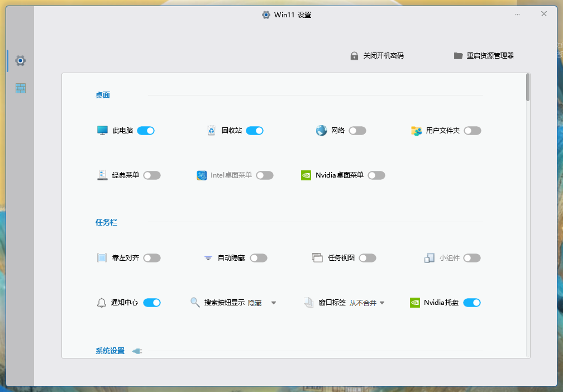Open the 窗口标签 dropdown showing 从不合并
This screenshot has height=392, width=563.
pyautogui.click(x=383, y=302)
